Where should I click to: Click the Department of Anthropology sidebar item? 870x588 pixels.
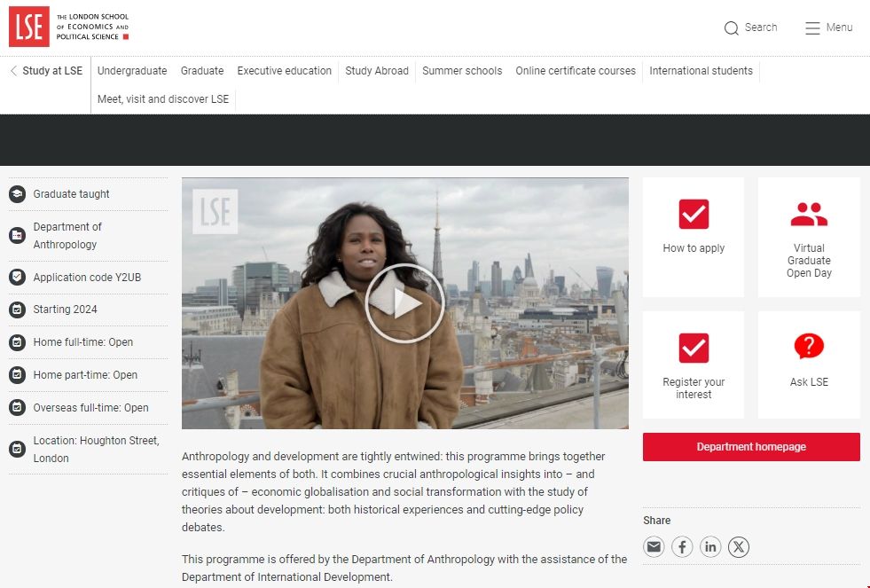(x=88, y=236)
